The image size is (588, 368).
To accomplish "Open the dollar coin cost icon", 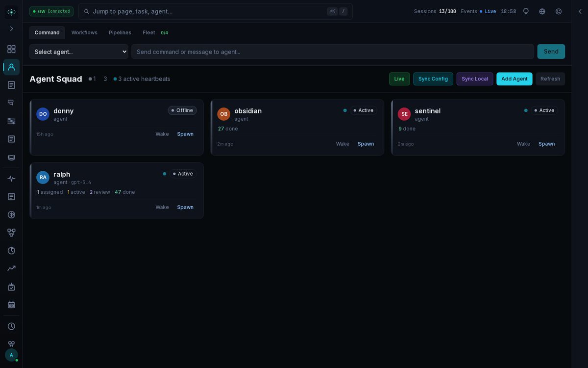I will click(11, 214).
